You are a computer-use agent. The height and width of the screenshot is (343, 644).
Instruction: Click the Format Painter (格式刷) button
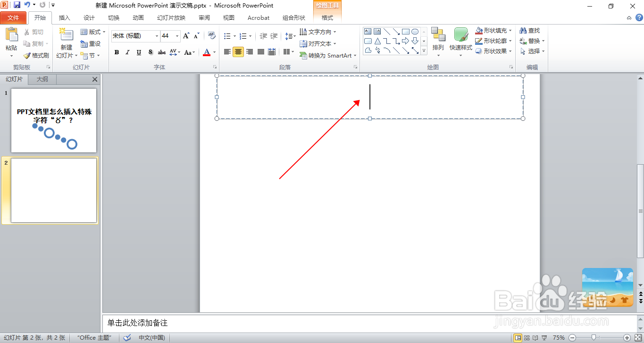(x=36, y=55)
